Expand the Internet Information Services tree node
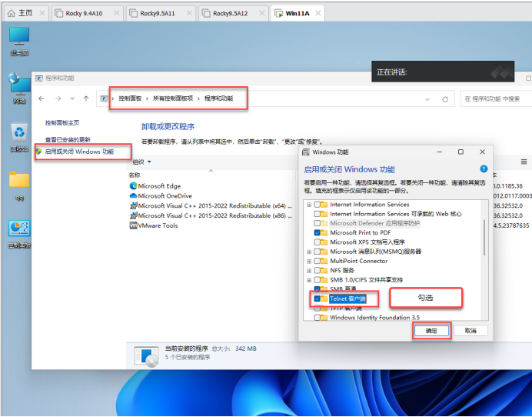532x417 pixels. pyautogui.click(x=309, y=205)
